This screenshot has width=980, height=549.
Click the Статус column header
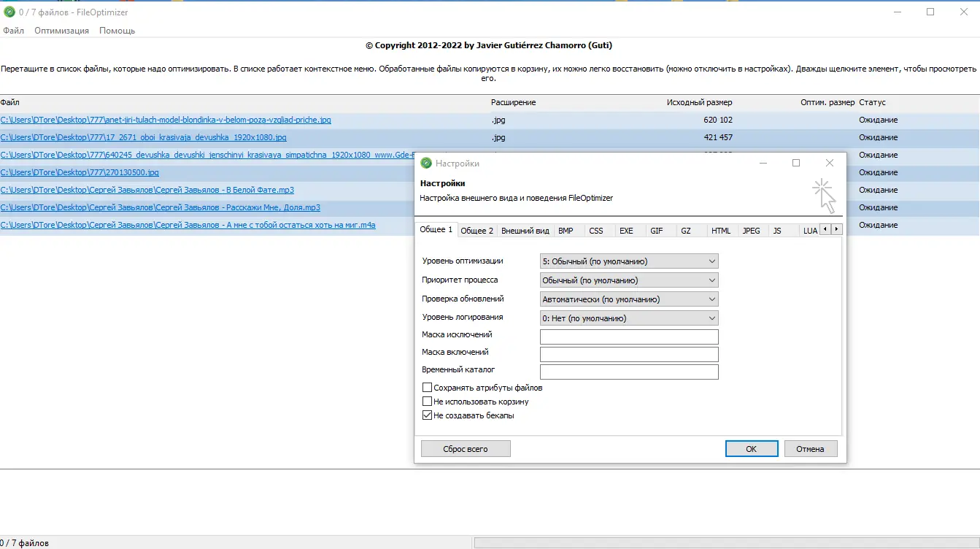[873, 102]
